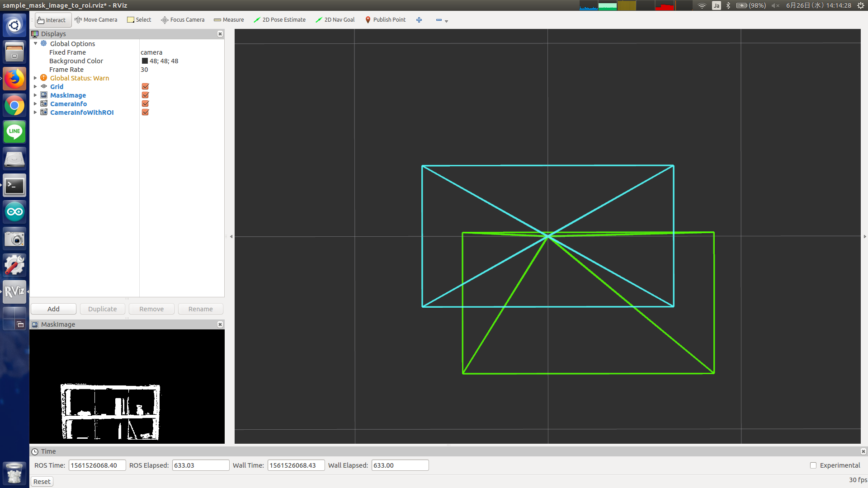Uncheck the CameraInfo display checkbox

[x=145, y=104]
